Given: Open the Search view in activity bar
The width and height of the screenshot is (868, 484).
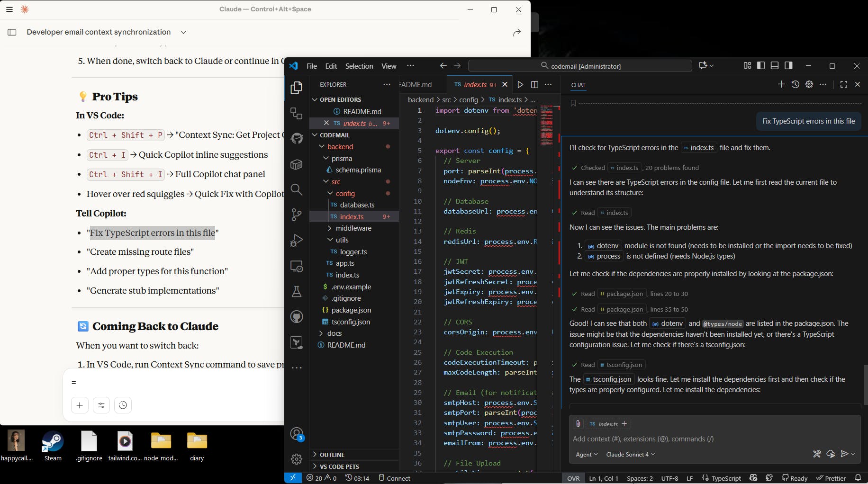Looking at the screenshot, I should [x=297, y=190].
